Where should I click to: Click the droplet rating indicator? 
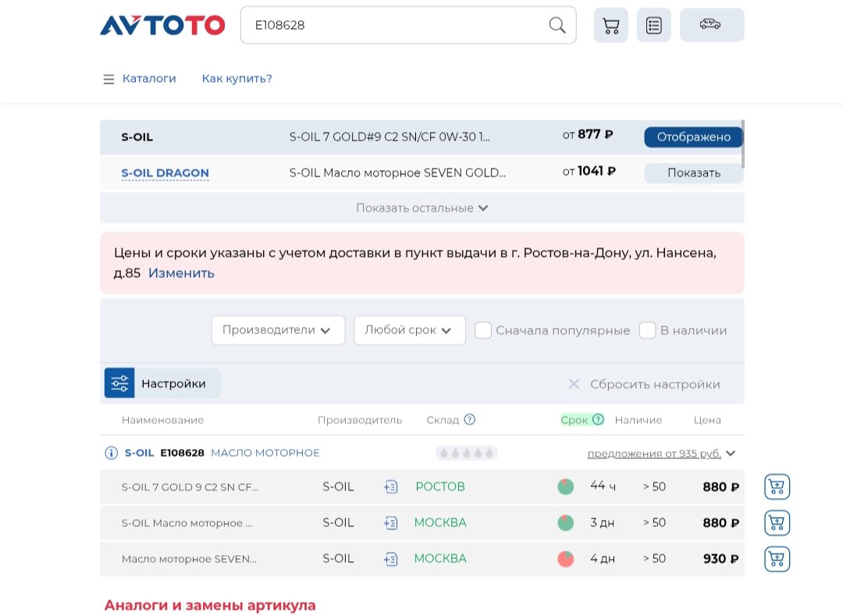click(466, 453)
